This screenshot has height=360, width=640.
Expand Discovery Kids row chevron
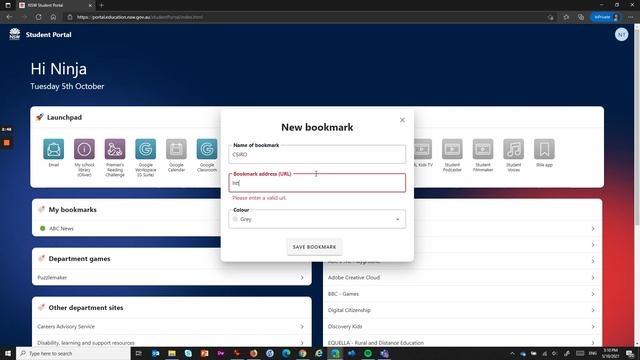coord(593,327)
